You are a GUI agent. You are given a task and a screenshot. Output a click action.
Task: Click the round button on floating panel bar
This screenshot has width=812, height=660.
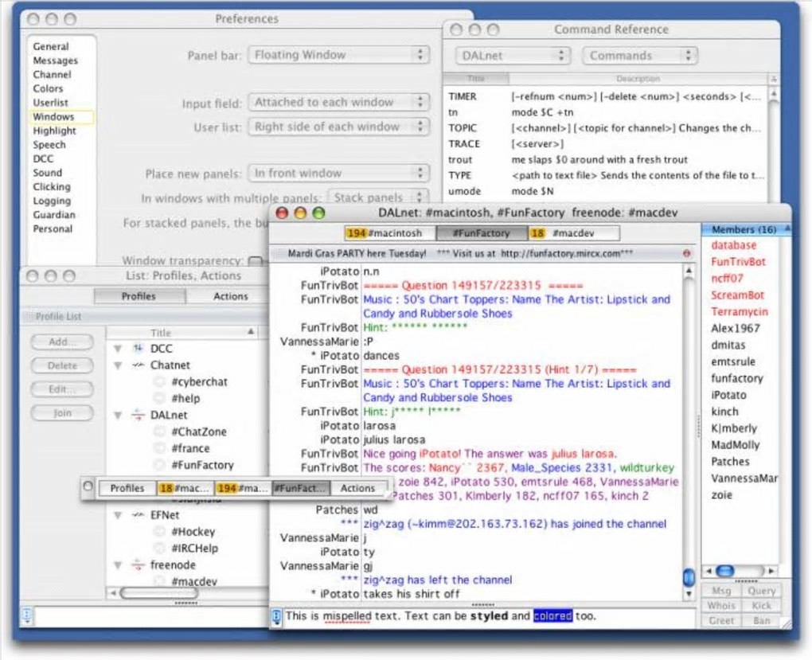point(88,488)
